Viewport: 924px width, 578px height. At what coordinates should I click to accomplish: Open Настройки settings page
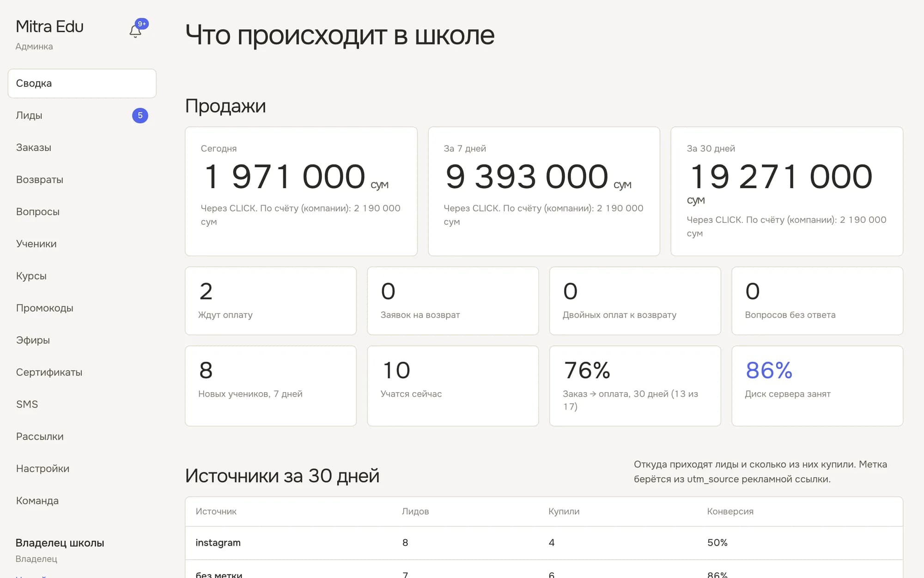82,469
